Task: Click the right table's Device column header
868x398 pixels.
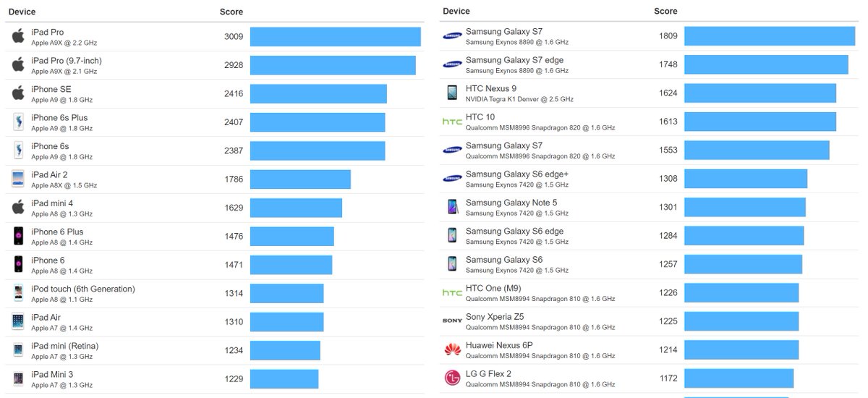Action: (x=456, y=12)
